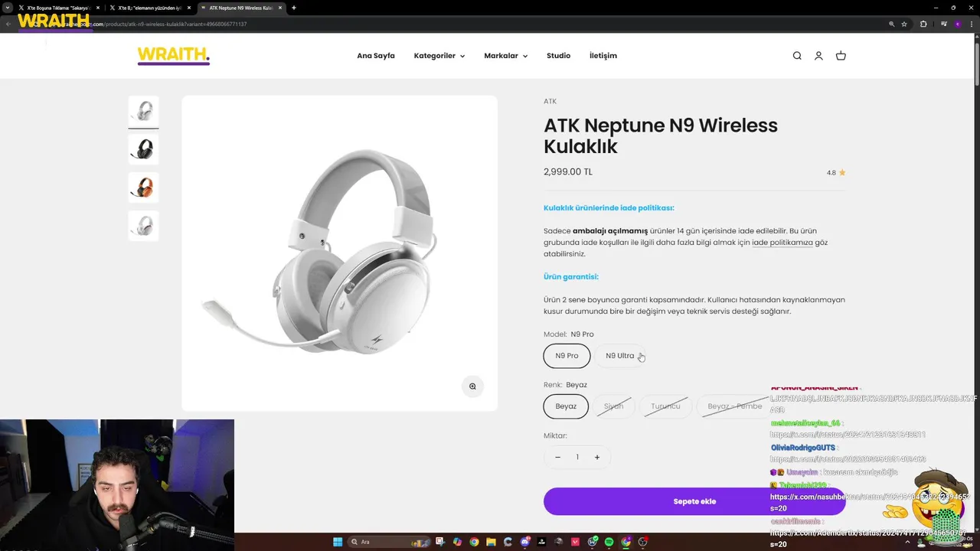Select the N9 Ultra model option

(x=620, y=356)
